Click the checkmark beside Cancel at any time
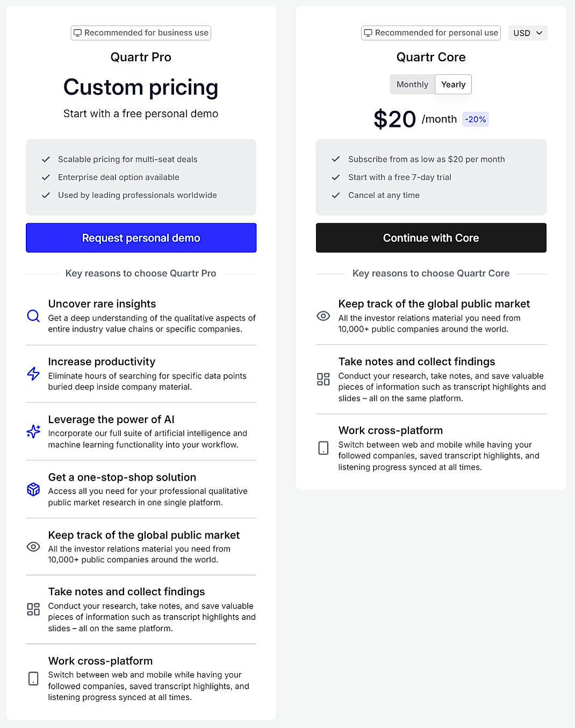 click(x=336, y=195)
